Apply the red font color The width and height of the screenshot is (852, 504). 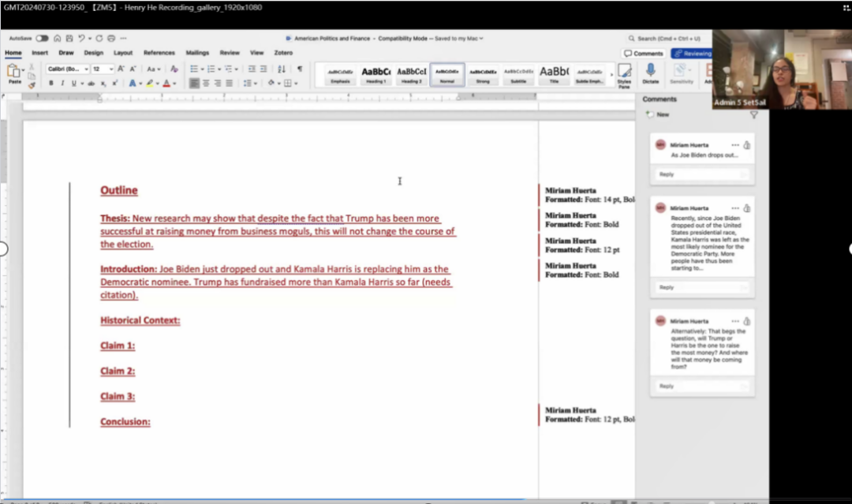(166, 83)
